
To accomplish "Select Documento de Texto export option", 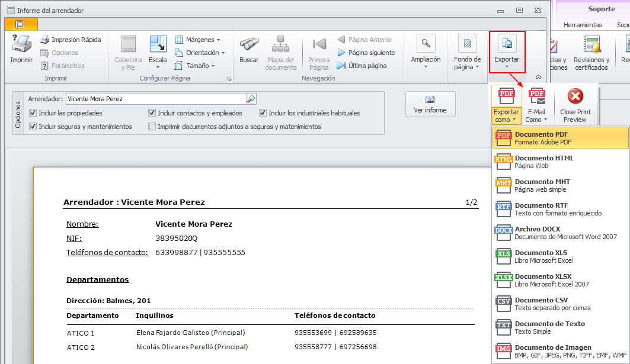I will coord(561,327).
